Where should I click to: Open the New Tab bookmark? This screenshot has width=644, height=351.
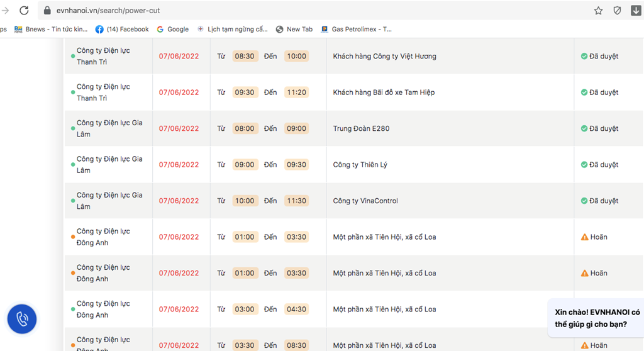pyautogui.click(x=294, y=29)
